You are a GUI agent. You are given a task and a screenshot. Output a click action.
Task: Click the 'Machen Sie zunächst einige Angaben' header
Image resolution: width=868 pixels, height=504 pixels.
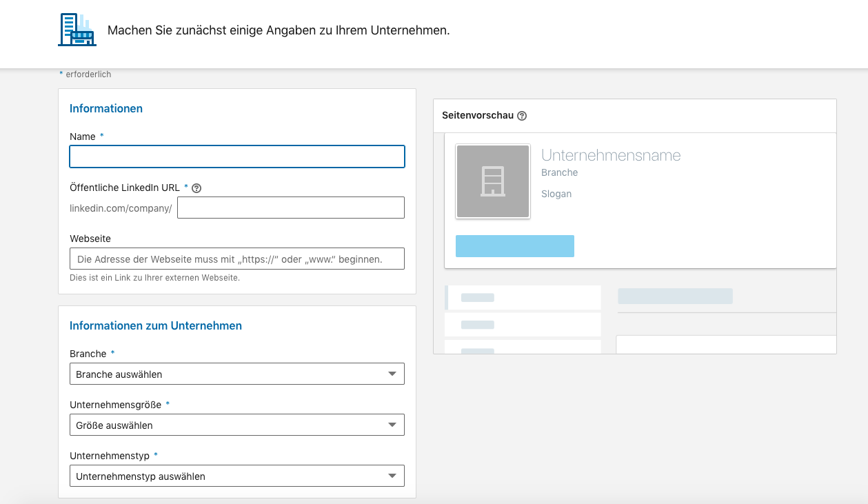click(279, 30)
